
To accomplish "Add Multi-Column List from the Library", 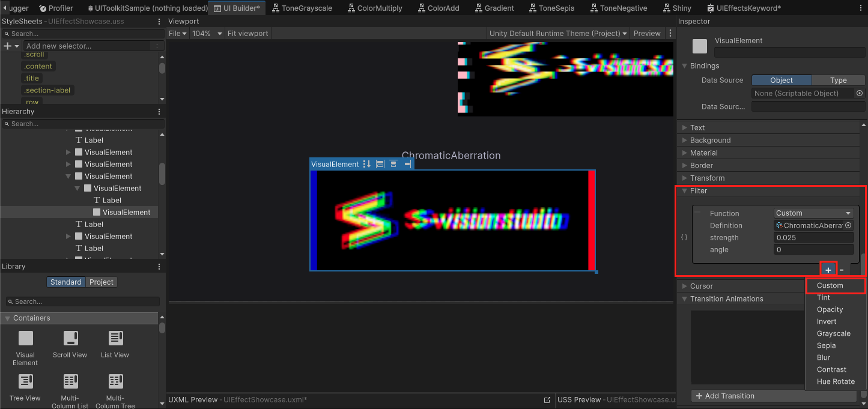I will [x=70, y=392].
